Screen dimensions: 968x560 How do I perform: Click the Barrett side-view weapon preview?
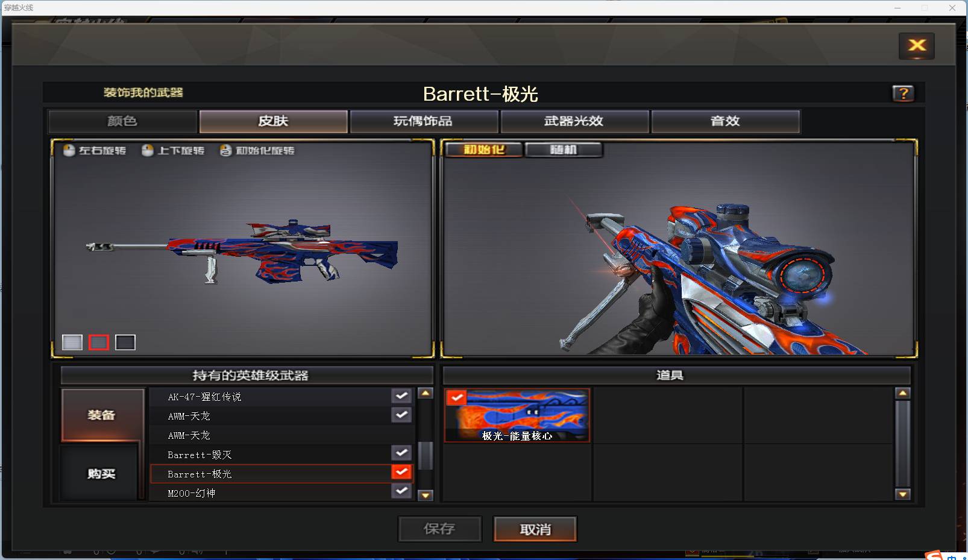[x=243, y=252]
